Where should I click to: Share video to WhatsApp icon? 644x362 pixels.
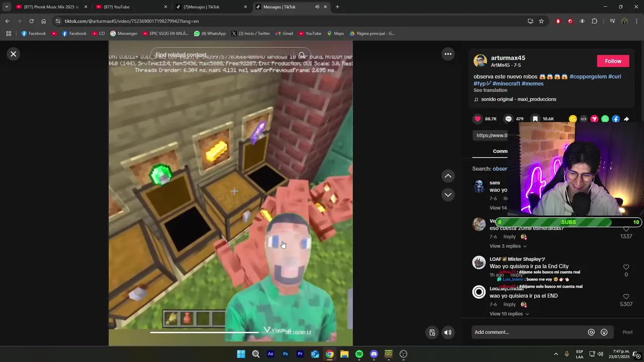605,119
